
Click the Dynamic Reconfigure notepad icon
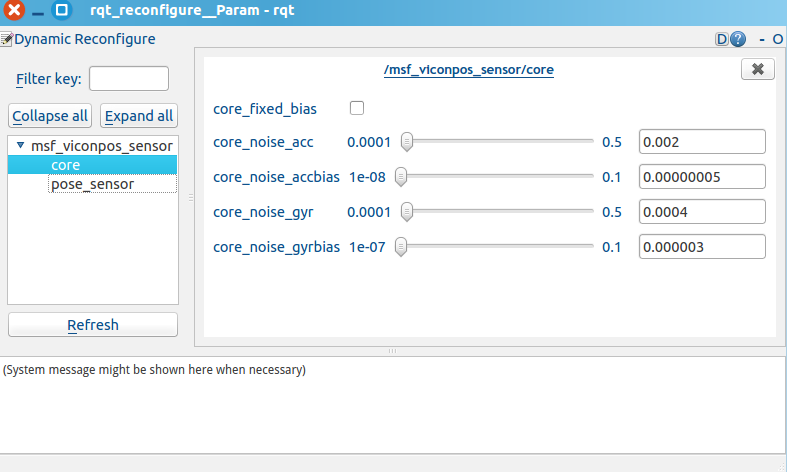(6, 39)
